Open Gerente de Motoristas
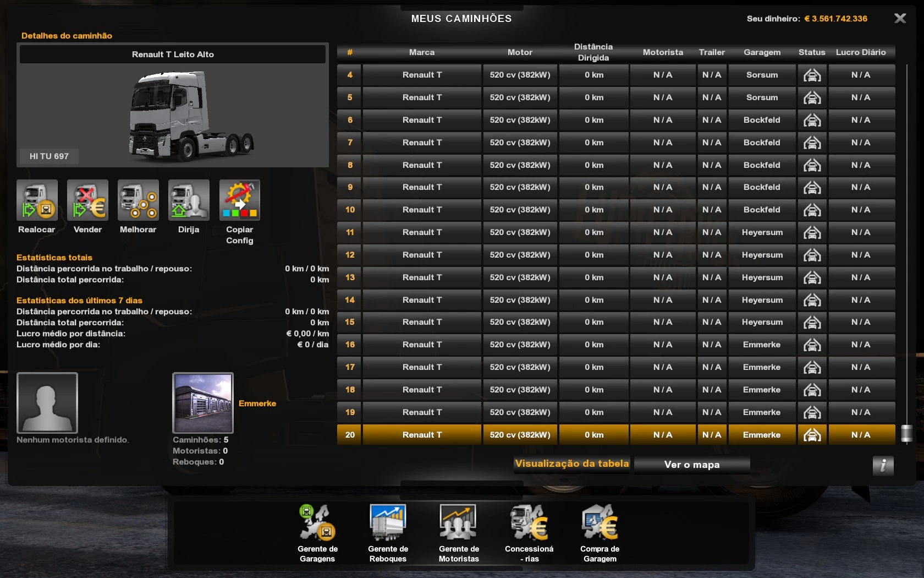This screenshot has width=924, height=578. point(458,523)
